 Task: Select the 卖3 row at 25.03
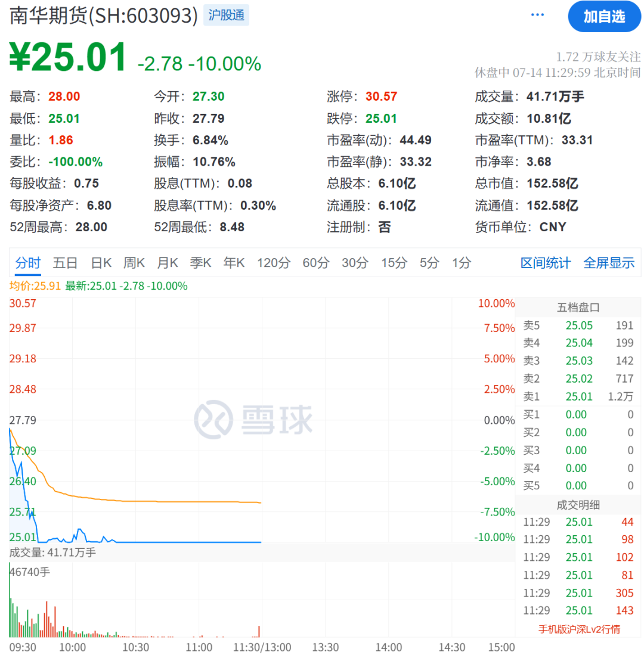[578, 361]
